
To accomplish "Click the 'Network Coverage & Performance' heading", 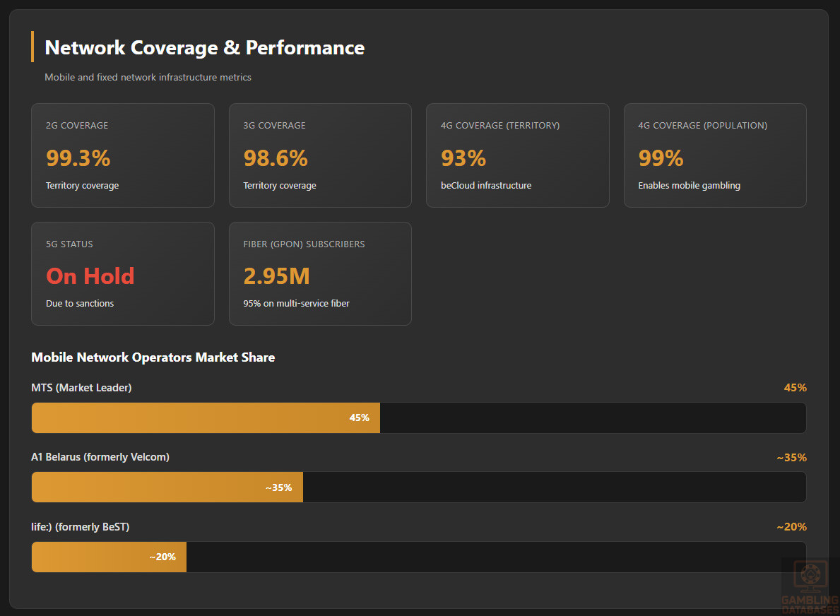I will (205, 48).
